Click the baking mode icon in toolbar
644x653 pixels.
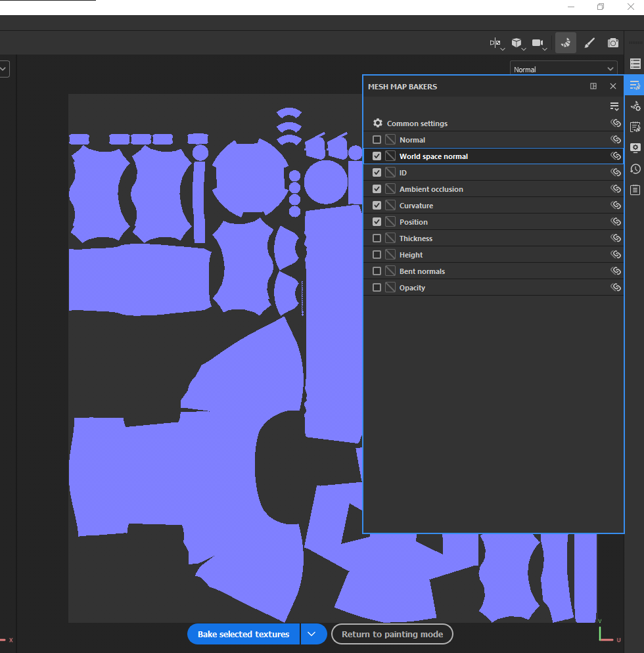point(566,43)
